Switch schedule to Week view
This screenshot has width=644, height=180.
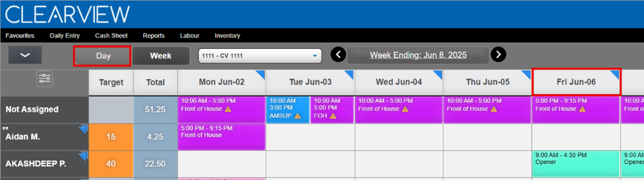click(x=161, y=56)
